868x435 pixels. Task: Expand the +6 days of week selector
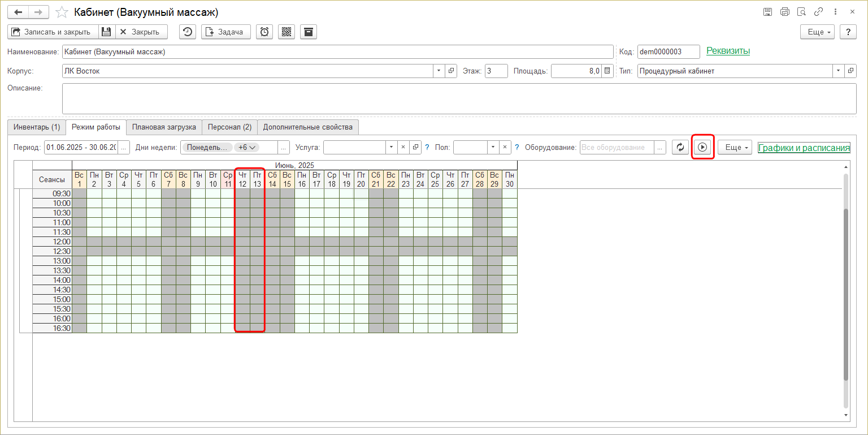click(248, 147)
